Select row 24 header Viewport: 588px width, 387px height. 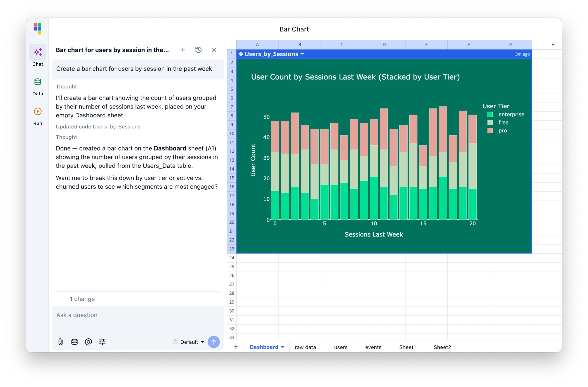pyautogui.click(x=232, y=258)
